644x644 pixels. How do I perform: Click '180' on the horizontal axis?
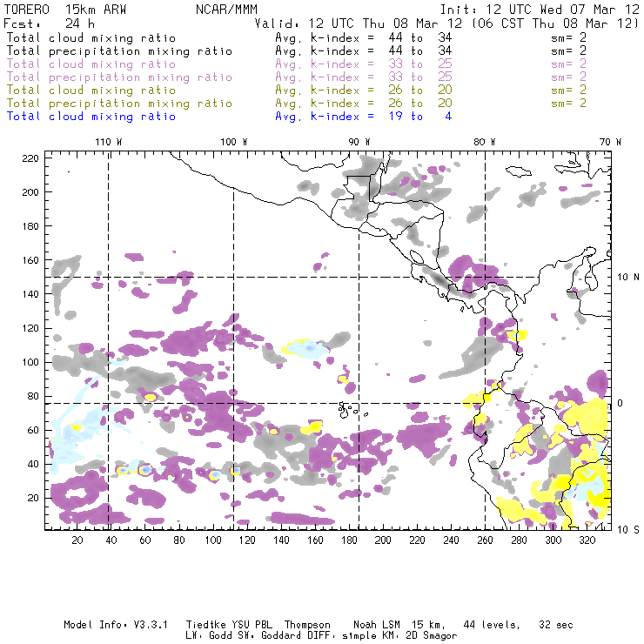(x=349, y=540)
